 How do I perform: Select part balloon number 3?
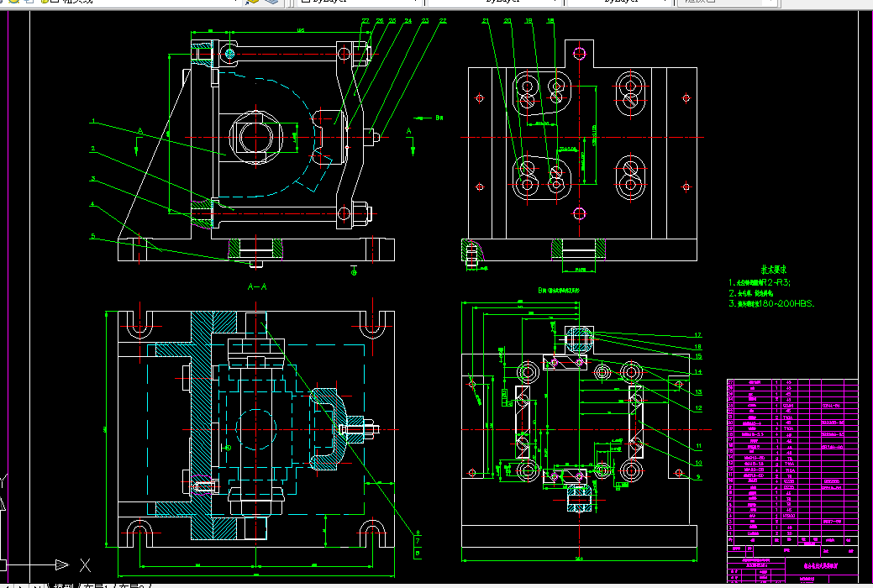(93, 179)
